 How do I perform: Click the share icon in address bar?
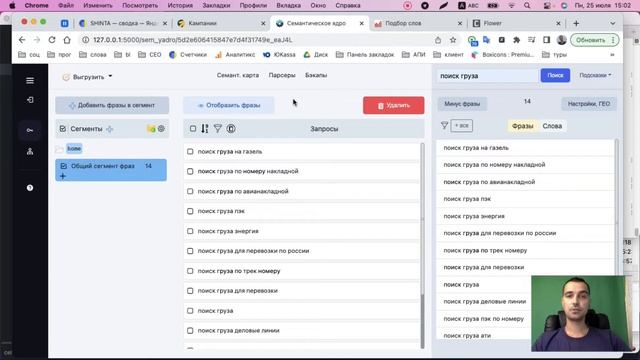pos(438,40)
